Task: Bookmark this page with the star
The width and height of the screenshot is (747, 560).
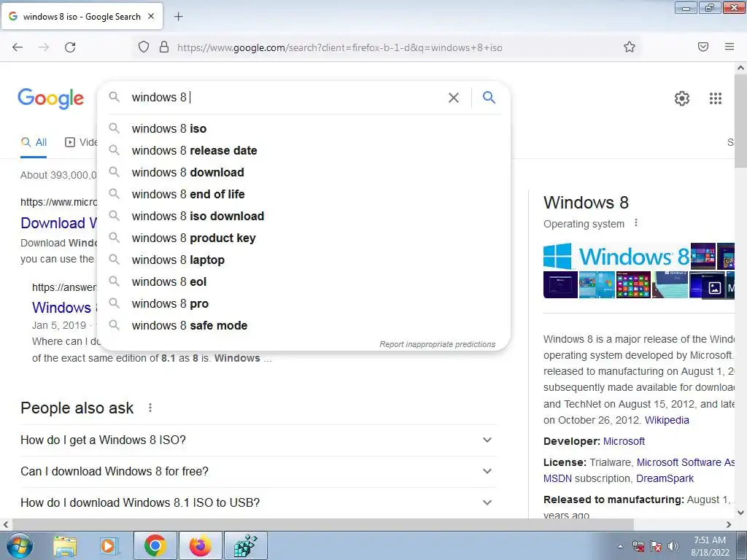Action: (630, 47)
